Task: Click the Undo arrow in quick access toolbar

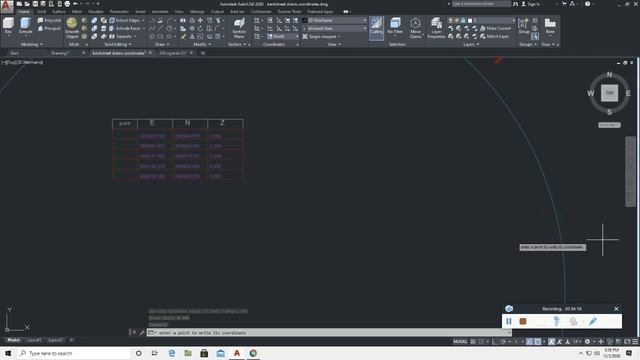Action: pos(76,4)
